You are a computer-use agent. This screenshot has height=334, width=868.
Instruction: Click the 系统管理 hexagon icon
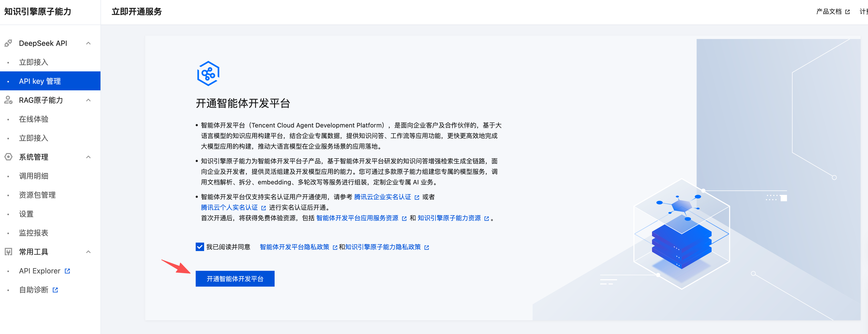[x=8, y=157]
